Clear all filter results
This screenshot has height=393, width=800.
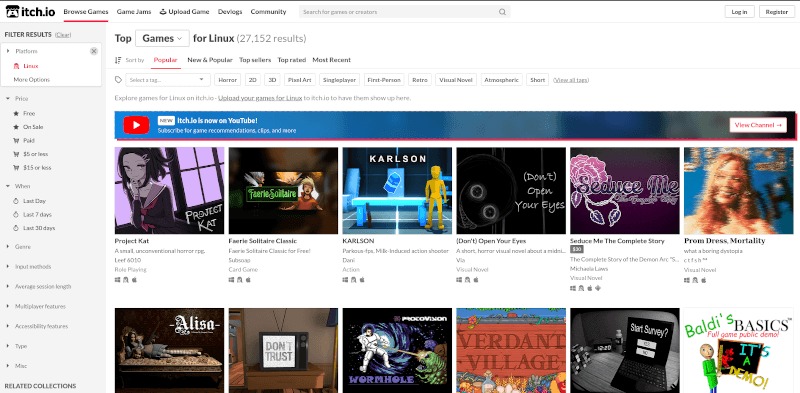[x=63, y=35]
